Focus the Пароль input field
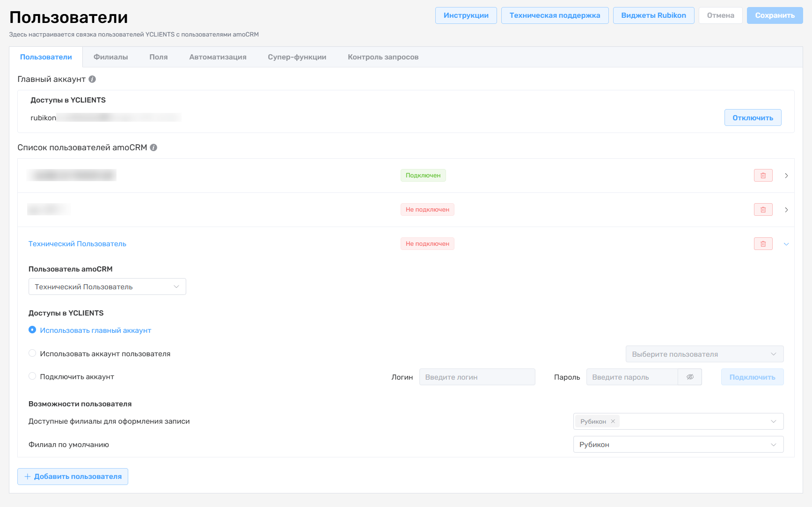Image resolution: width=812 pixels, height=507 pixels. pyautogui.click(x=632, y=377)
